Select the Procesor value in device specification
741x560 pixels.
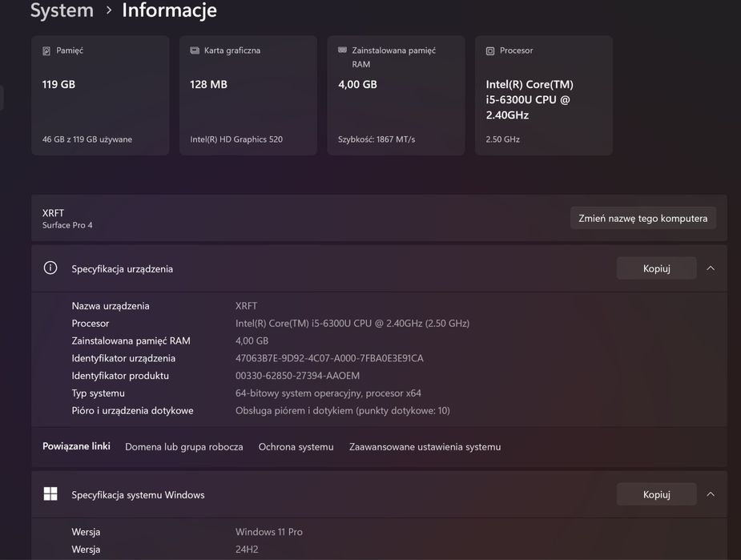pos(352,323)
